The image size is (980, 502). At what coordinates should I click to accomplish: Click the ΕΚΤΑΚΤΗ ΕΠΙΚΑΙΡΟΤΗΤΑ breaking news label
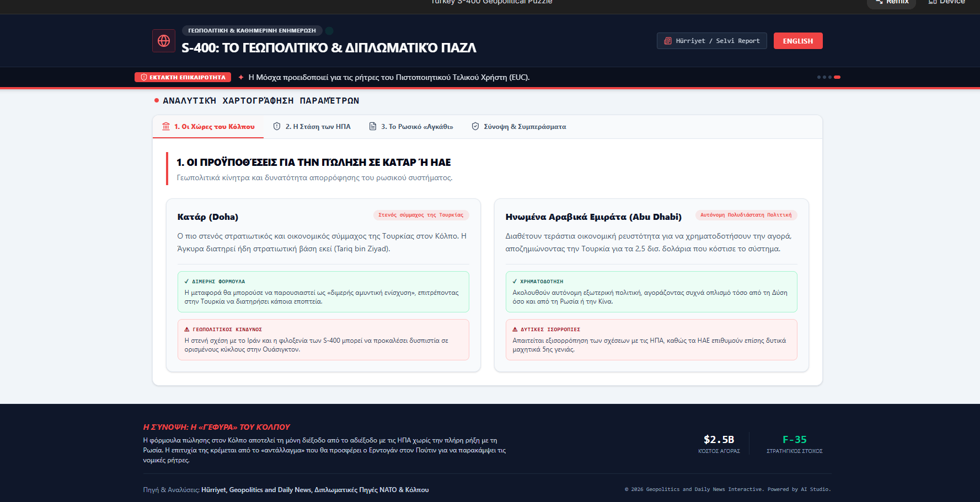pyautogui.click(x=183, y=77)
